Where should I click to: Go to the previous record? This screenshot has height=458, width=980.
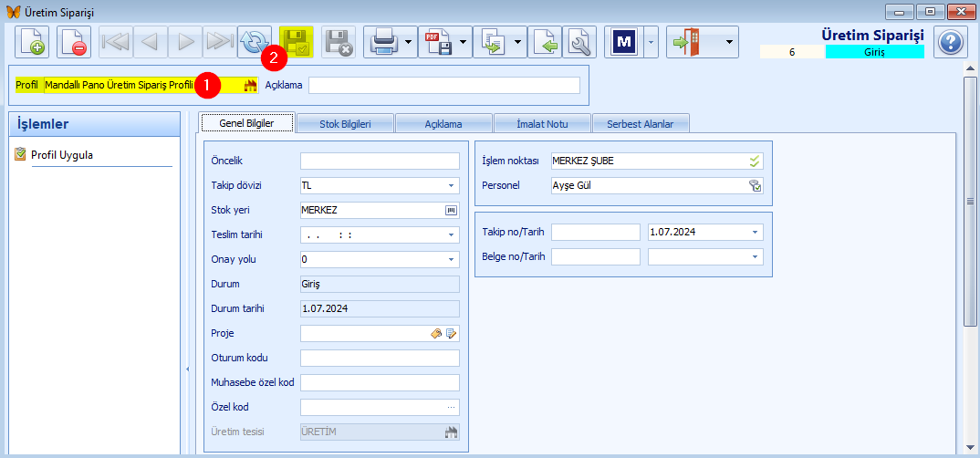(150, 43)
